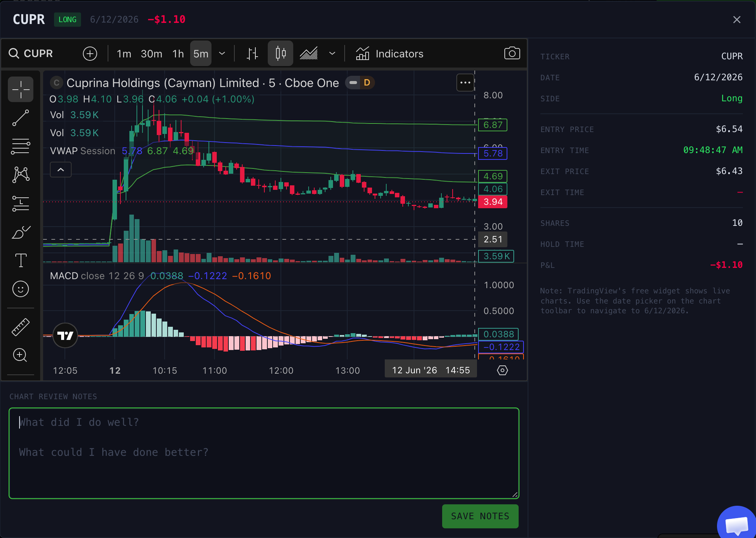Select the XABCD pattern tool
The image size is (756, 538).
coord(21,175)
